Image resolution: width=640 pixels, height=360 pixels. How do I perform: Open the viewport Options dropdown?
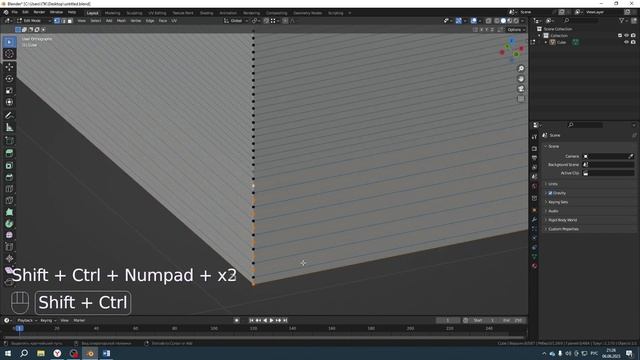[x=516, y=29]
